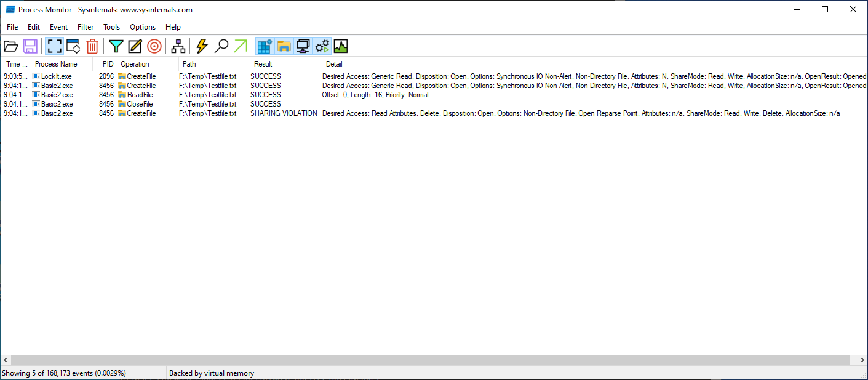Open the Options menu
Screen dimensions: 868x380
pyautogui.click(x=143, y=27)
